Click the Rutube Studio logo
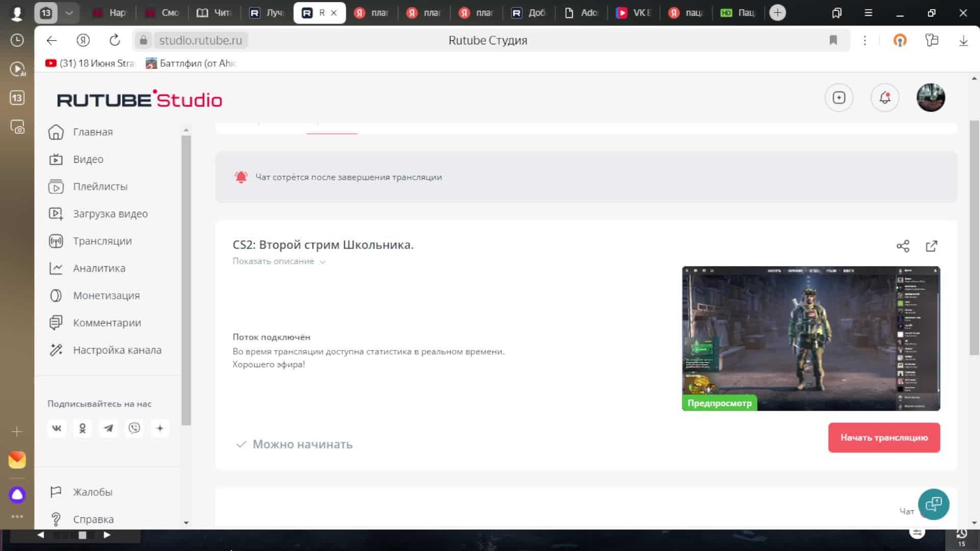Screen dimensions: 980x551 coord(139,99)
